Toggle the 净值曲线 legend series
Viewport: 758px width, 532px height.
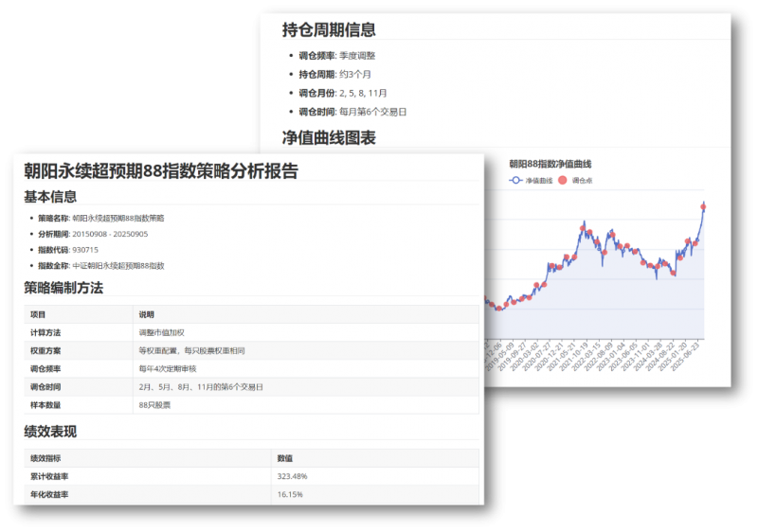click(x=539, y=179)
